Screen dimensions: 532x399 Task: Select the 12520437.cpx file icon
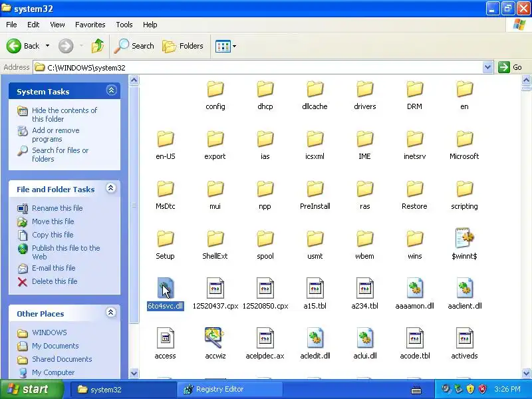coord(215,288)
